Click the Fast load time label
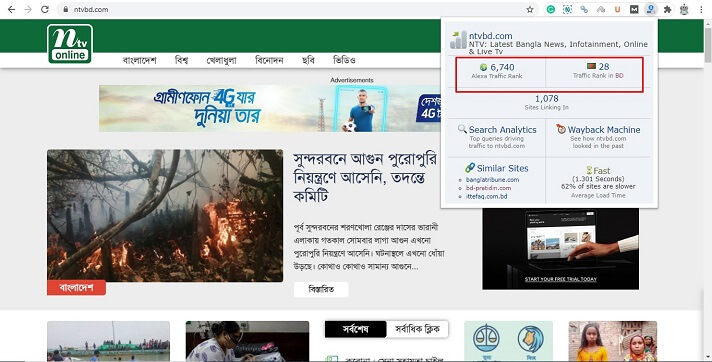 602,171
